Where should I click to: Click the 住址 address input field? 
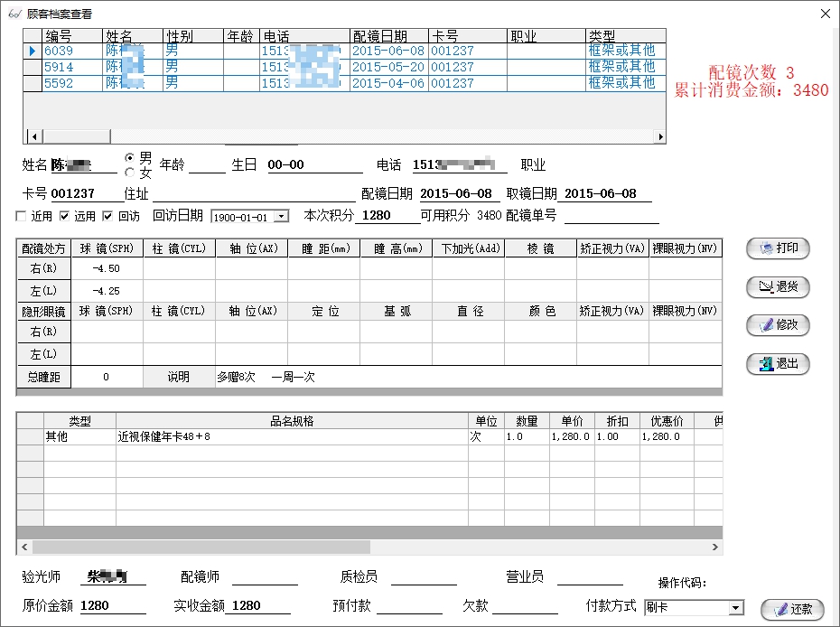pyautogui.click(x=254, y=194)
